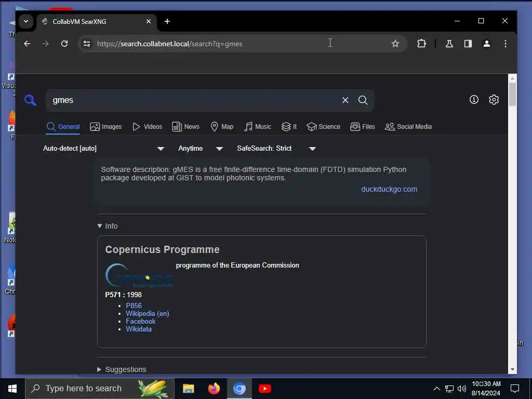The width and height of the screenshot is (532, 399).
Task: Open the notification center
Action: (x=515, y=389)
